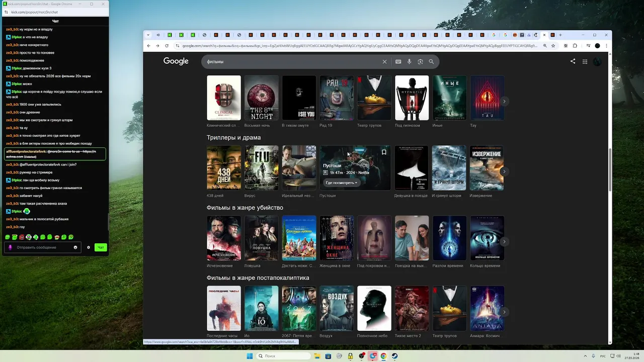Viewport: 644px width, 362px height.
Task: Open Microsoft Store from the taskbar
Action: click(328, 356)
